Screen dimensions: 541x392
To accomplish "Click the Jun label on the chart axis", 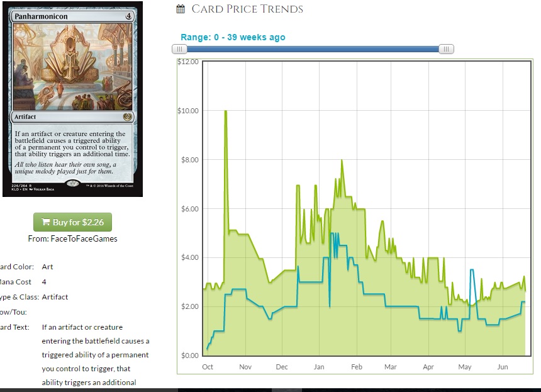I will (503, 367).
